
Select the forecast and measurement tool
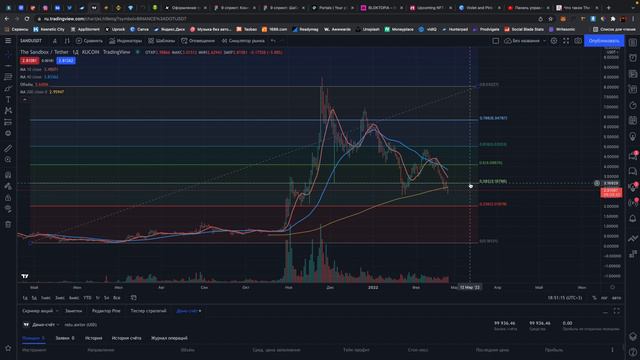point(8,122)
